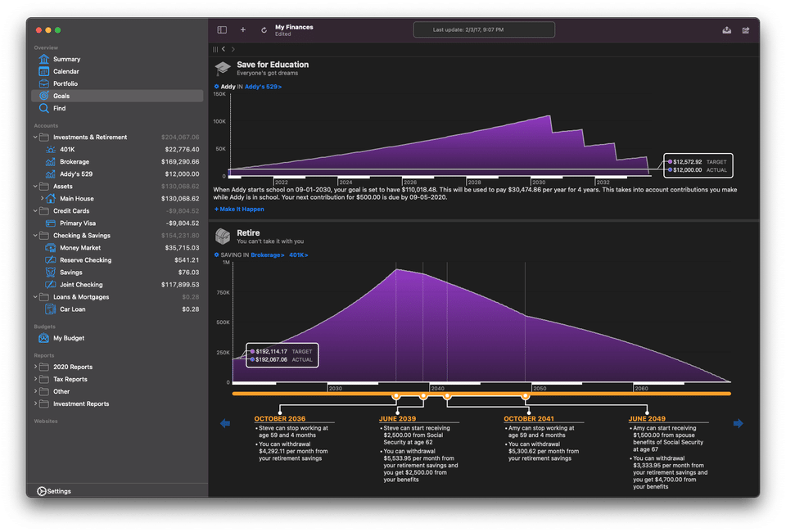Open the Calendar view in sidebar

tap(66, 71)
